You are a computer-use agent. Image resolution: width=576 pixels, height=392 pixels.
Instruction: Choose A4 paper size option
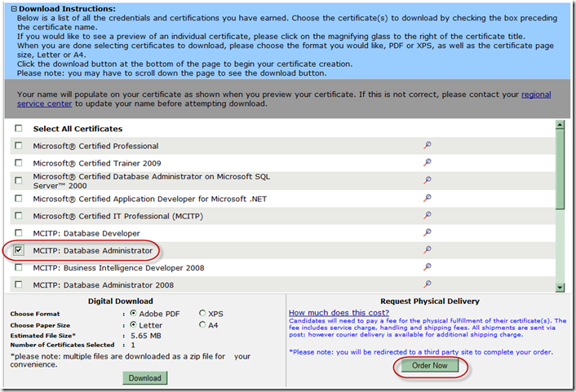coord(202,324)
